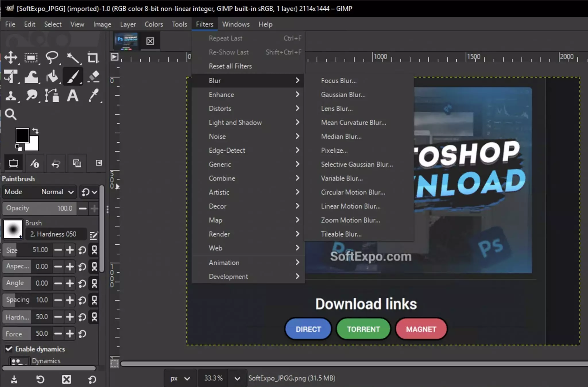
Task: Select the Free Select lasso tool
Action: tap(52, 58)
